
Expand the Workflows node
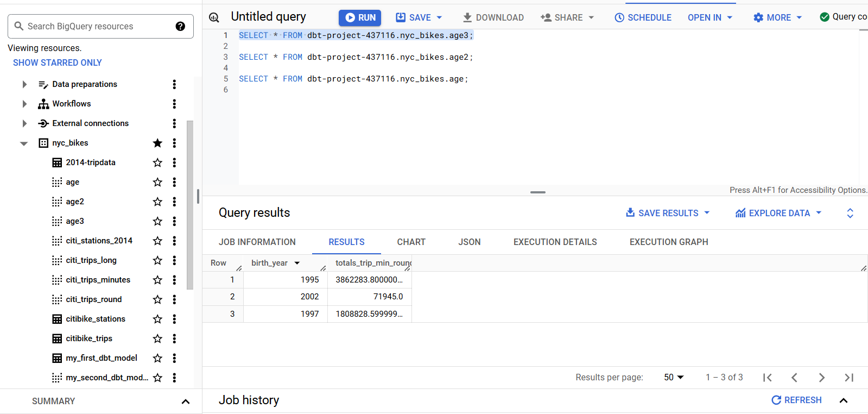pos(24,104)
